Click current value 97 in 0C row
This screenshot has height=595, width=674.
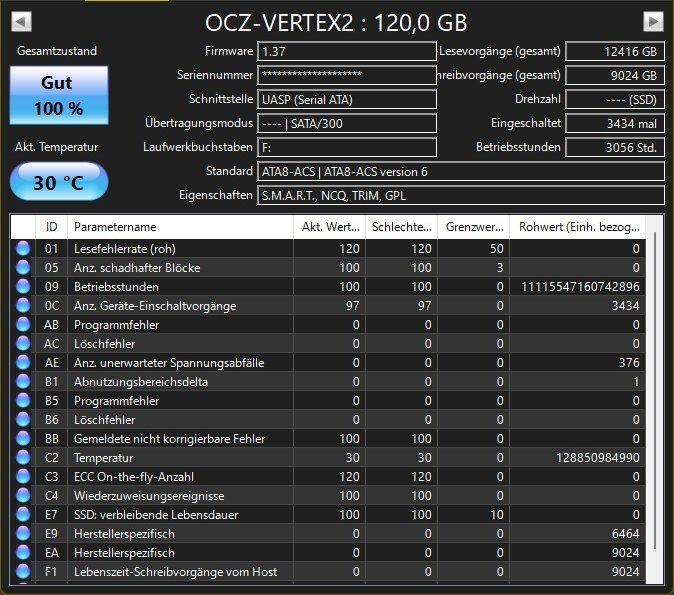point(352,306)
